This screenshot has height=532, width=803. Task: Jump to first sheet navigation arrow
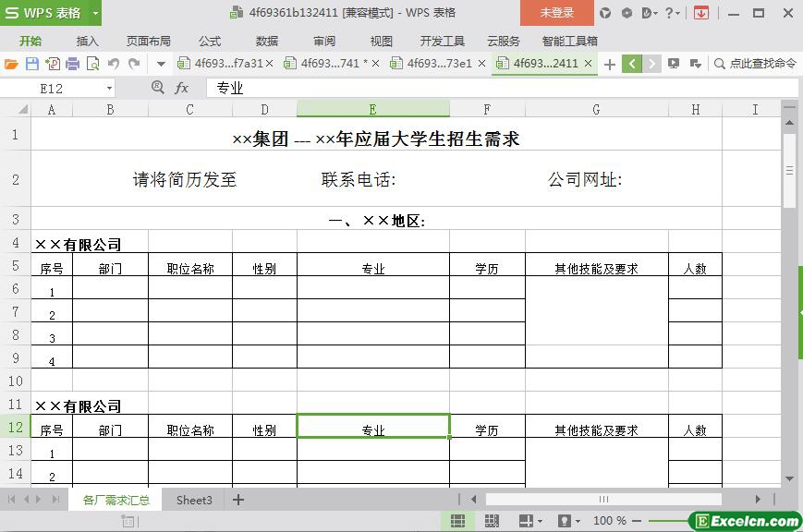11,500
